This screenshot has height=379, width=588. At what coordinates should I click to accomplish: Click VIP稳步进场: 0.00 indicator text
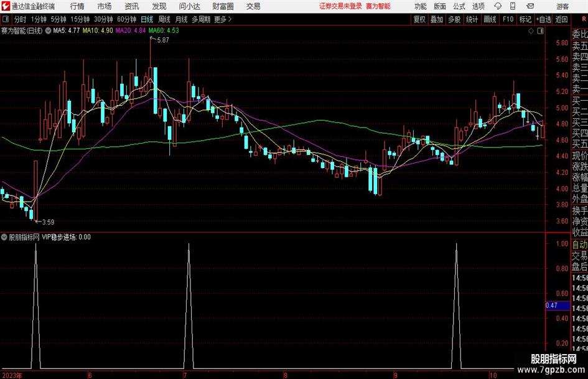66,237
